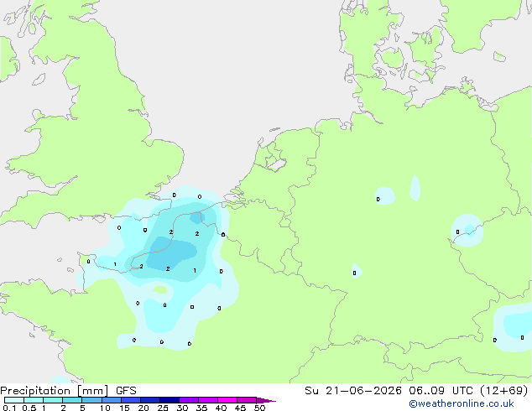Click the weatheronline.co.uk credit text
This screenshot has height=411, width=532.
[462, 403]
